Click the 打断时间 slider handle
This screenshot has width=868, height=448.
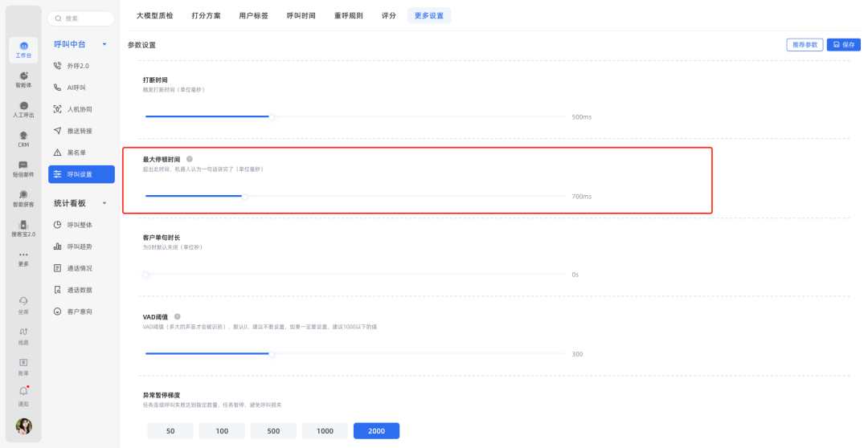[x=272, y=116]
